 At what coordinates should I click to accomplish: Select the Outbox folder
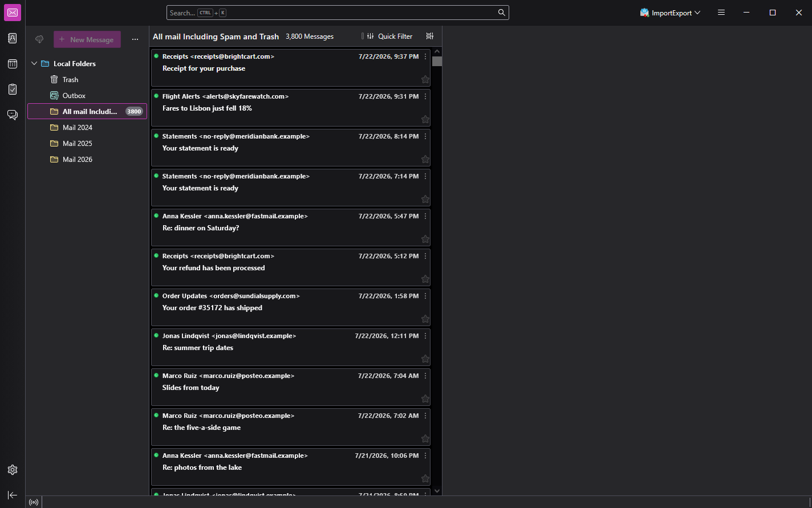(87, 96)
